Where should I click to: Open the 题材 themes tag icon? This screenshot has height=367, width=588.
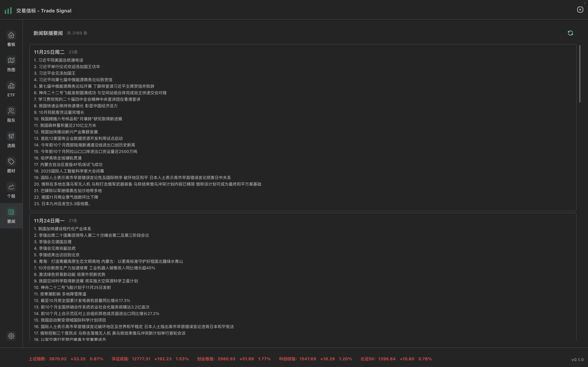tap(11, 162)
